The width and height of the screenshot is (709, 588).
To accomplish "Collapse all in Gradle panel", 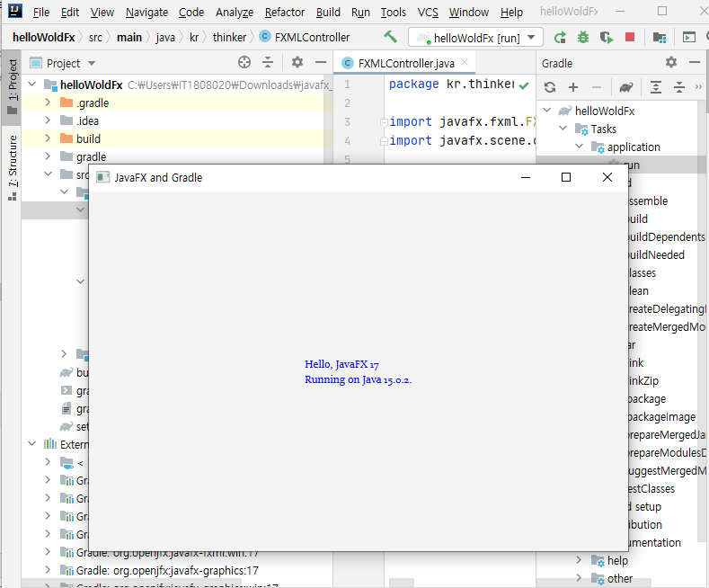I will [x=679, y=87].
